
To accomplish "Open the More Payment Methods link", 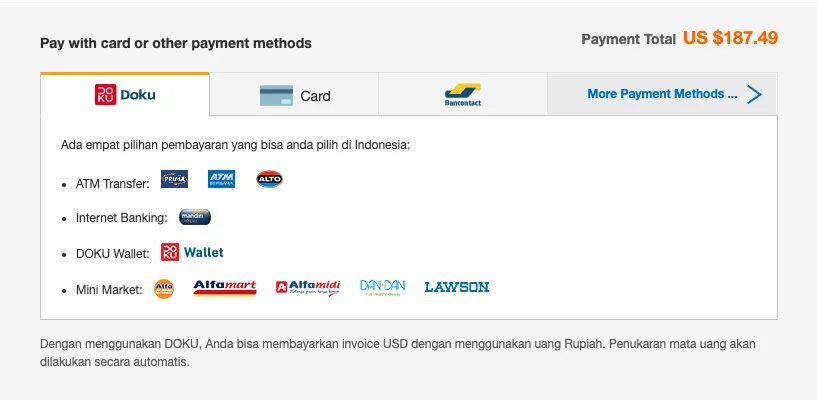I will (662, 94).
